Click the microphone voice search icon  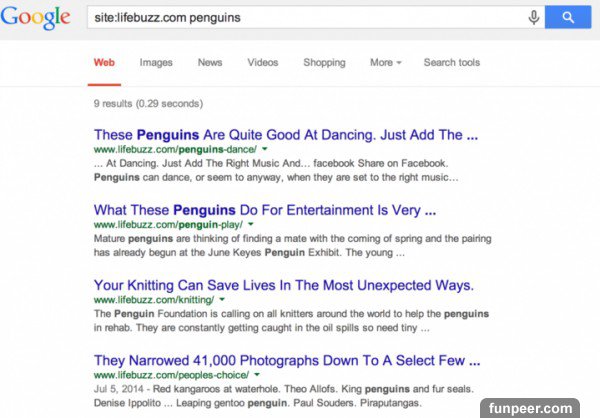(x=534, y=17)
